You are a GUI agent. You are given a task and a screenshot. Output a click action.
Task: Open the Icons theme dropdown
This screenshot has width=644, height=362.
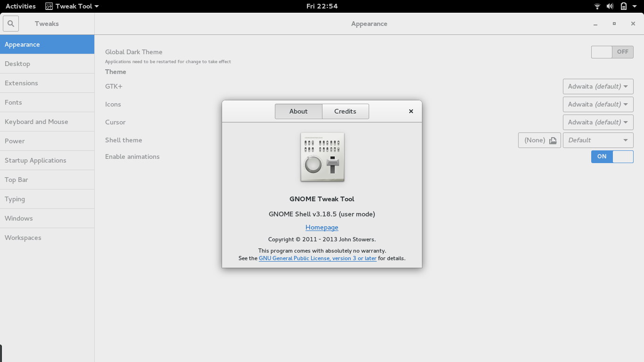(x=598, y=104)
